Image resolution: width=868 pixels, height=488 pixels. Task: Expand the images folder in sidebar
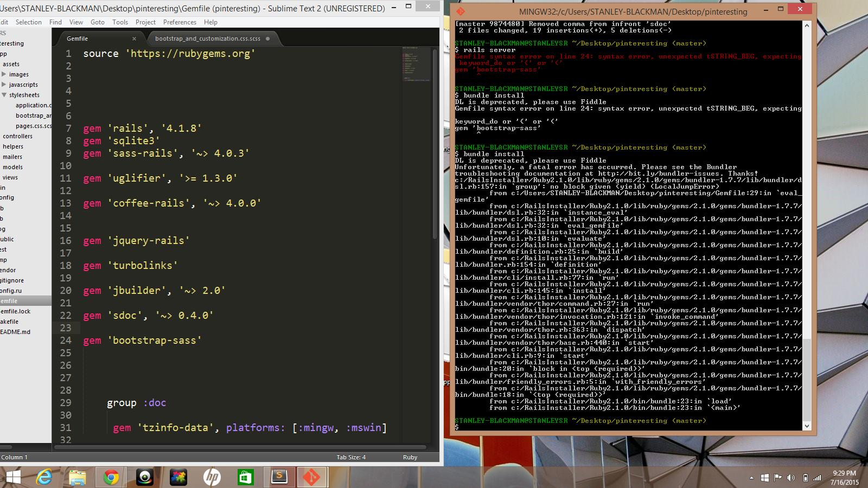click(4, 74)
